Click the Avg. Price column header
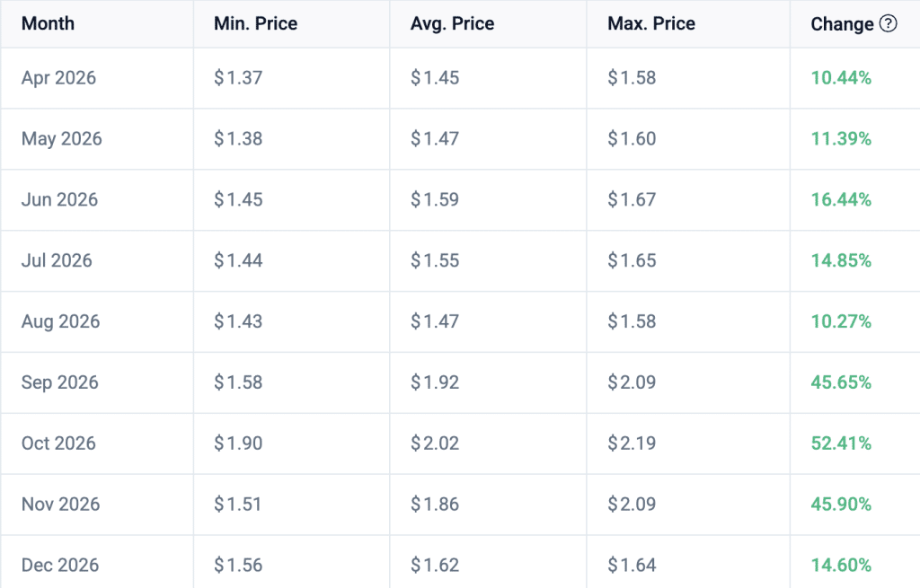The height and width of the screenshot is (588, 920). (x=452, y=24)
